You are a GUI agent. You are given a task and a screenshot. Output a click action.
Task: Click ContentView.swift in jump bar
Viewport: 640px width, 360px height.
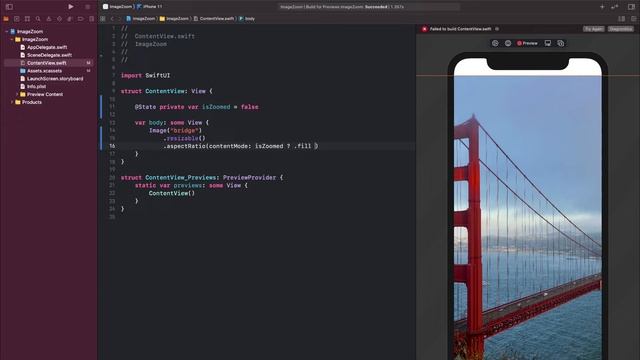214,19
